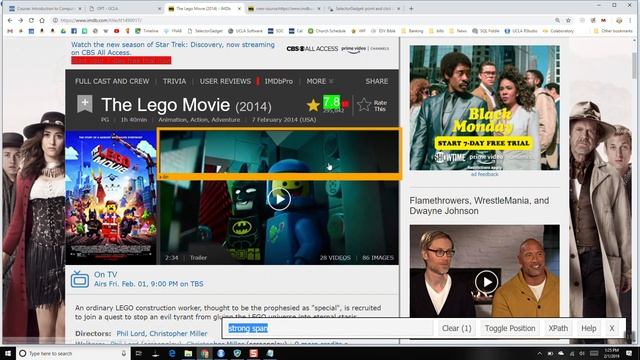The height and width of the screenshot is (360, 640).
Task: Open the IMDbPro link
Action: pos(278,81)
